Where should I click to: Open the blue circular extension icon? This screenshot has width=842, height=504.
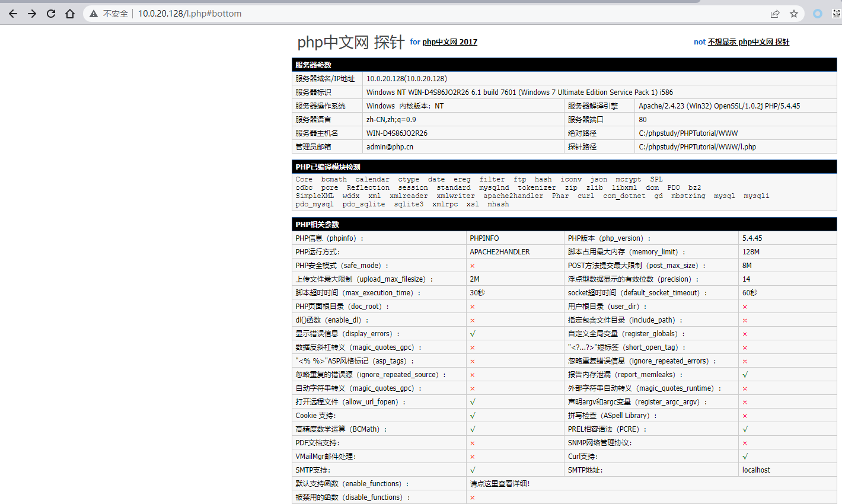coord(818,14)
